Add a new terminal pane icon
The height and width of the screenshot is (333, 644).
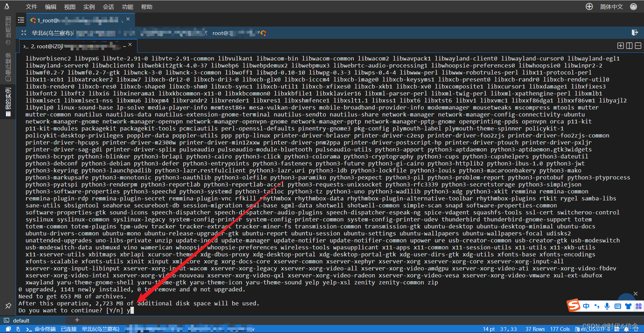(621, 46)
